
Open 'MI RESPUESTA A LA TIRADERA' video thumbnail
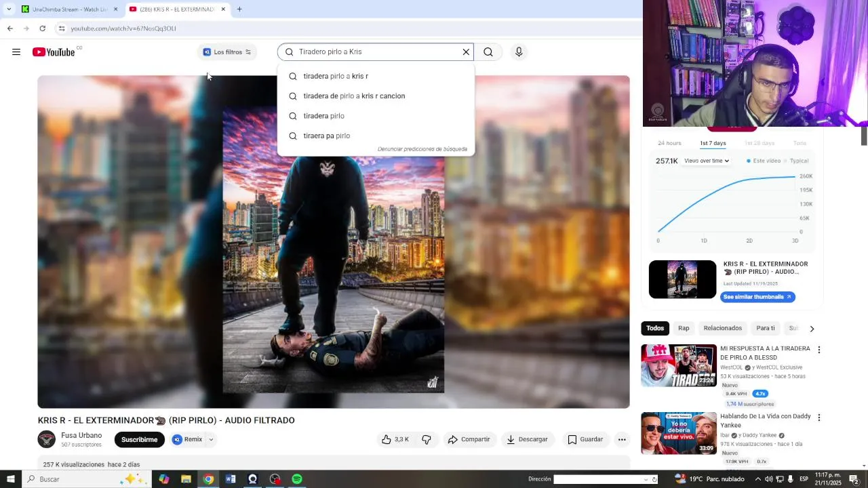[679, 365]
